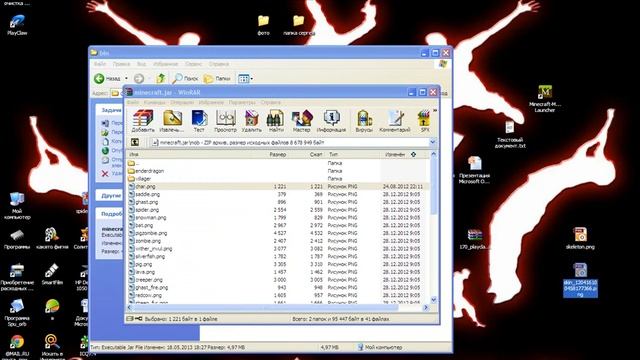Click the WinRAR Извлечь (Extract) toolbar icon
The image size is (640, 360).
[x=172, y=121]
